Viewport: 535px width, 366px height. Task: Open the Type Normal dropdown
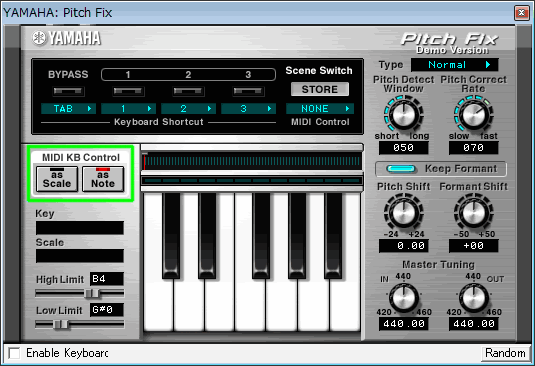pyautogui.click(x=454, y=65)
